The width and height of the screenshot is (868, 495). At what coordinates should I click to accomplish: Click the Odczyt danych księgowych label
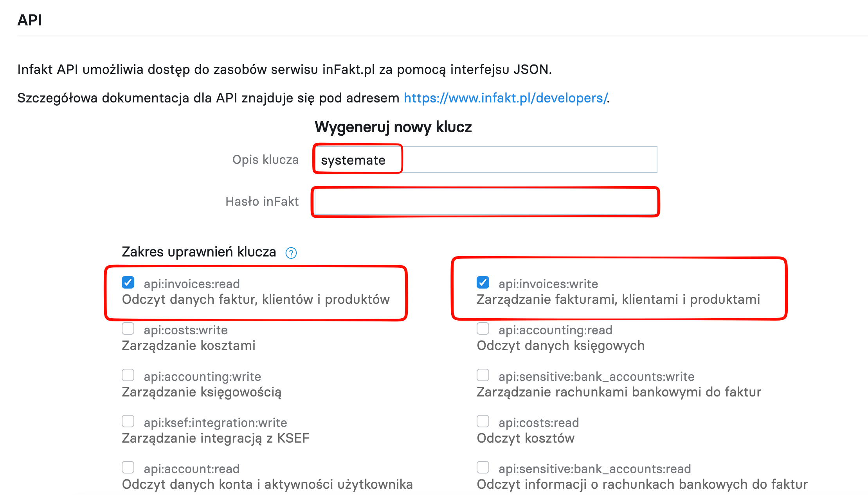[560, 346]
